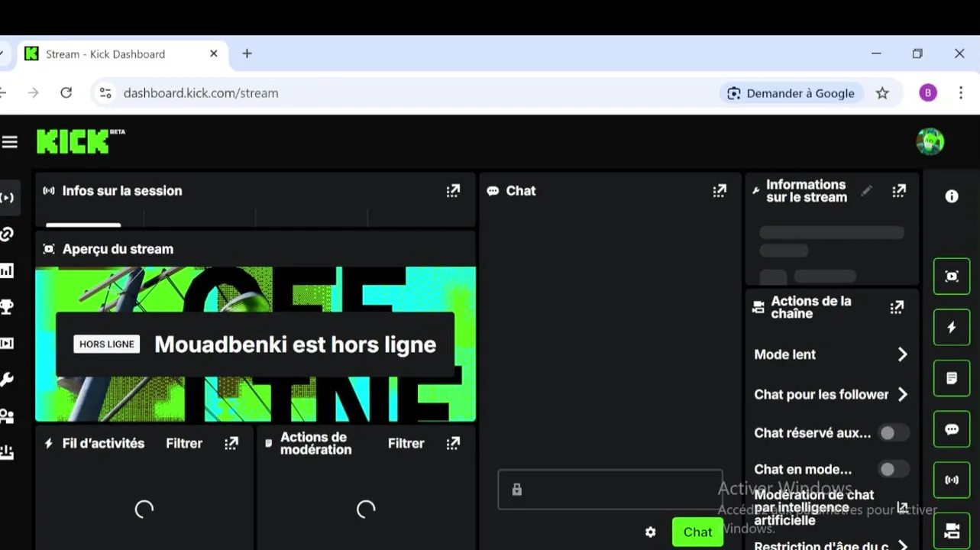Open the analytics bar chart sidebar icon
This screenshot has width=980, height=550.
pyautogui.click(x=7, y=270)
